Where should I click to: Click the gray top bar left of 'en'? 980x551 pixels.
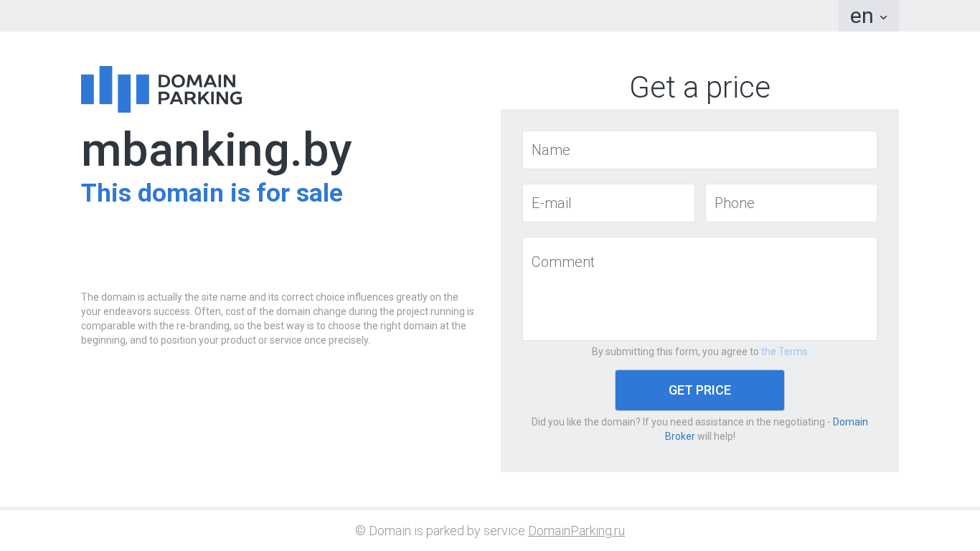(430, 16)
